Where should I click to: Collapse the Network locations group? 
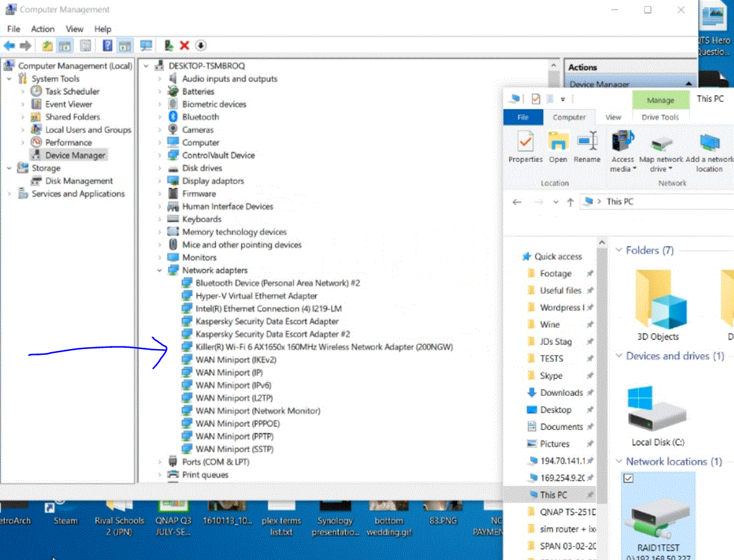click(x=619, y=461)
